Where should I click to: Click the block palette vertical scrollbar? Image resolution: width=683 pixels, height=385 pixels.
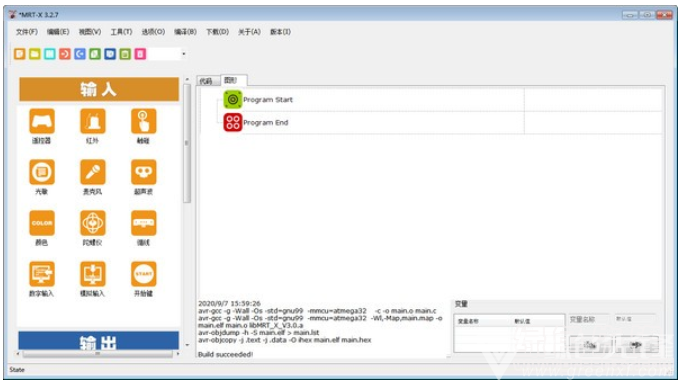point(187,144)
